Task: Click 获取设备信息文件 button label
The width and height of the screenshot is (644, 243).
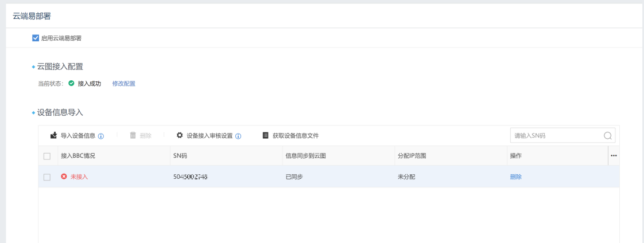Action: [x=296, y=136]
